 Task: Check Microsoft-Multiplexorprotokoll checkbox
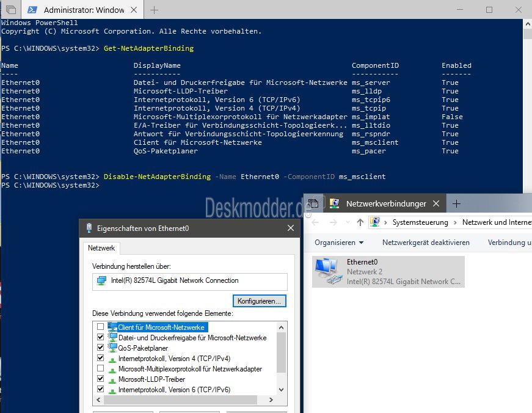[x=100, y=368]
